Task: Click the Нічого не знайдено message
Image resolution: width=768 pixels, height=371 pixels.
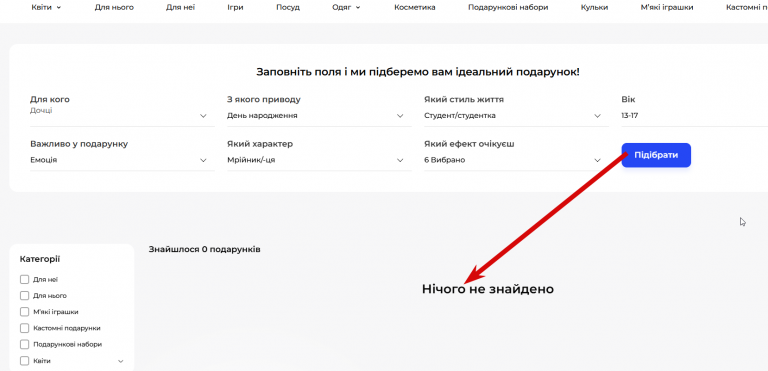Action: pyautogui.click(x=487, y=289)
